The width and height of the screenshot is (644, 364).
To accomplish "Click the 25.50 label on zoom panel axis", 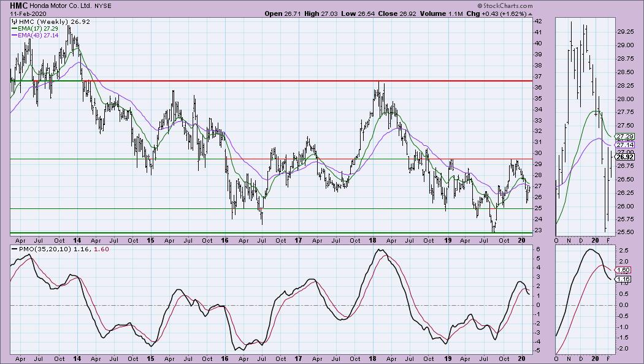I will [625, 232].
